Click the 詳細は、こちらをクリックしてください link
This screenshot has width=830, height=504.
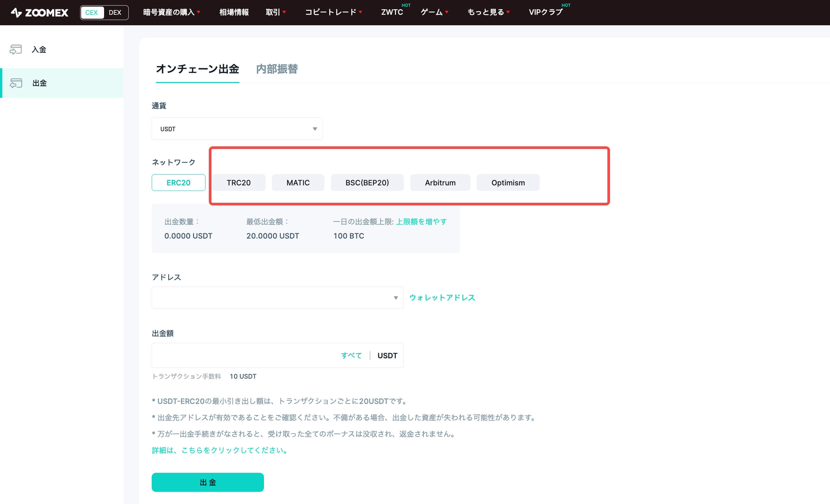(x=220, y=450)
